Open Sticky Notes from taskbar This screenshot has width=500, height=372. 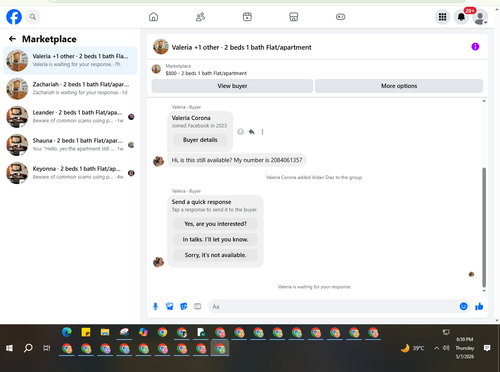(x=86, y=332)
